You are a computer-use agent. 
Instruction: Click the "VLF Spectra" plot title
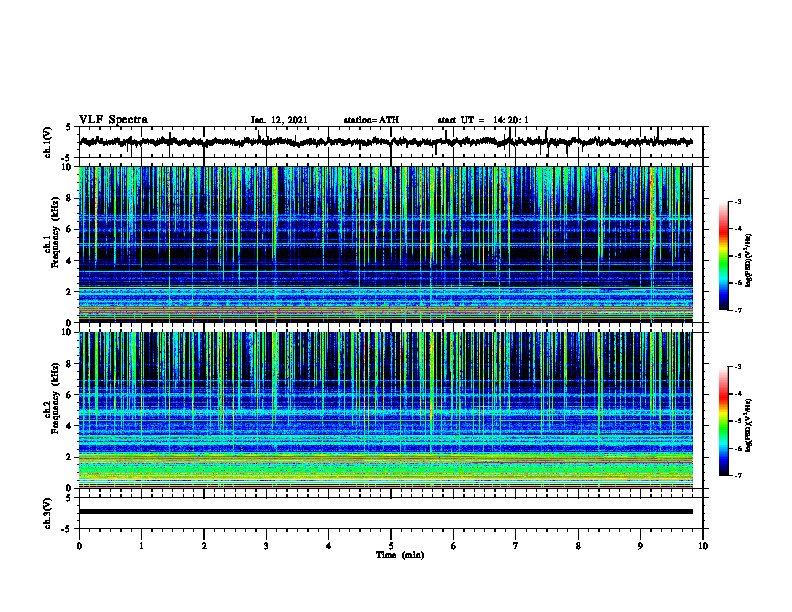[x=113, y=120]
